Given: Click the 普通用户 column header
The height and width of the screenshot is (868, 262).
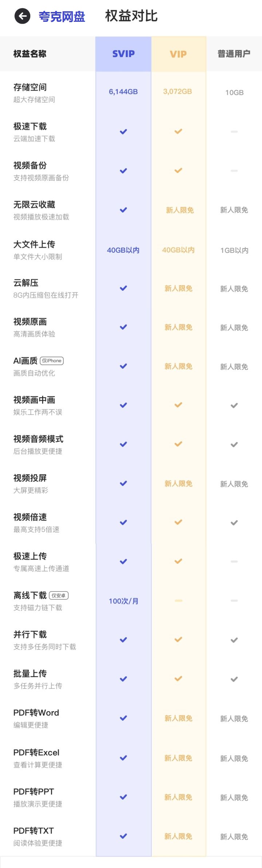Looking at the screenshot, I should (234, 54).
